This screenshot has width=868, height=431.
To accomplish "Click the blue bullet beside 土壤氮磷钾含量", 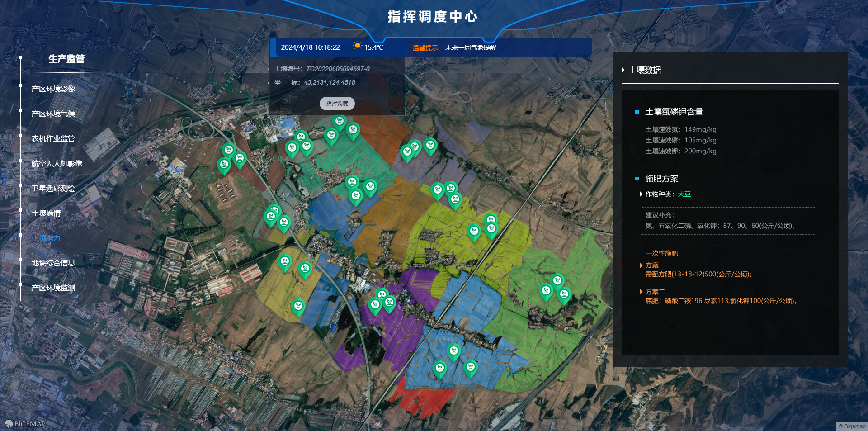I will (x=637, y=112).
